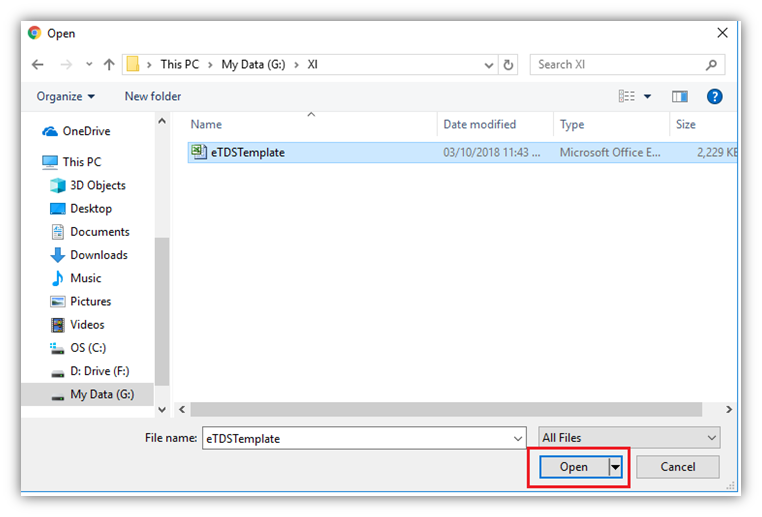Toggle the preview pane icon
The height and width of the screenshot is (517, 762).
pos(680,96)
